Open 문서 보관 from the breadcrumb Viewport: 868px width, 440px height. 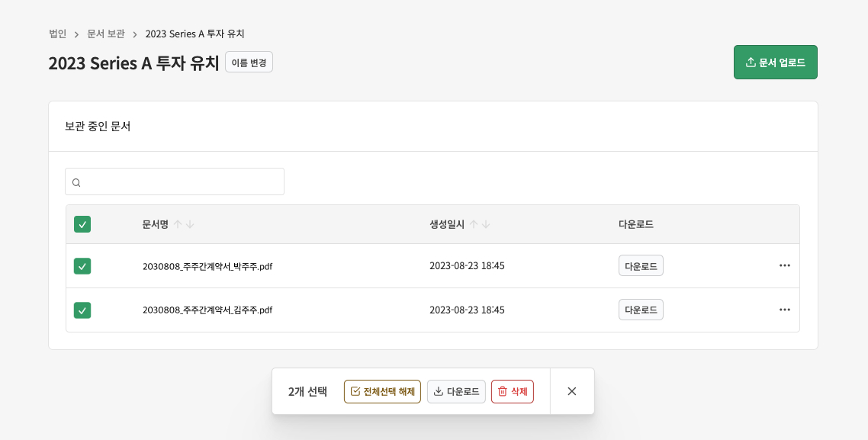coord(105,34)
